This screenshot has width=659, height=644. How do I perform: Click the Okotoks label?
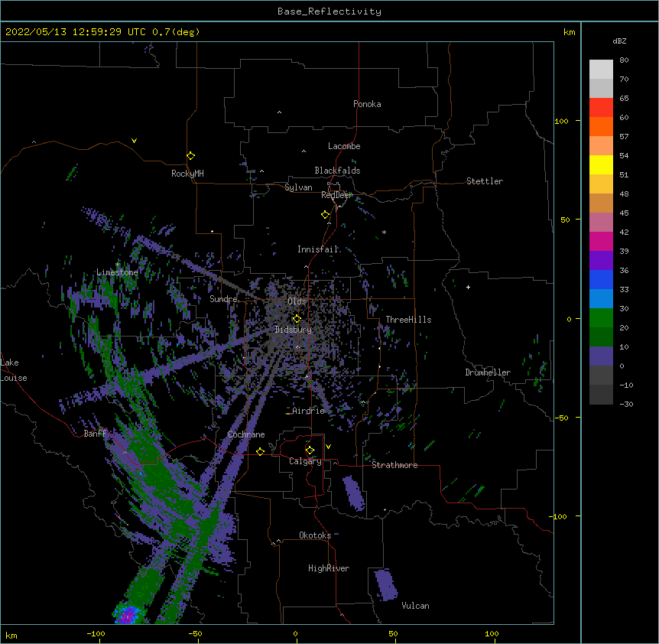tap(315, 535)
